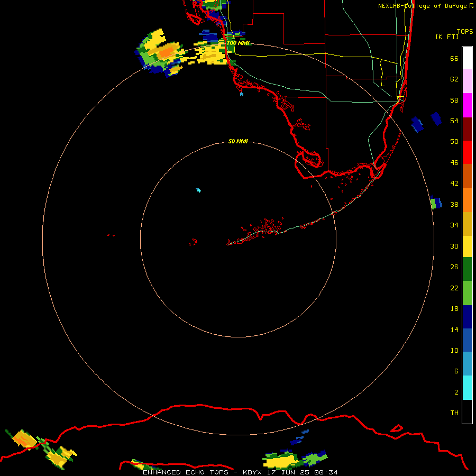The width and height of the screenshot is (476, 476).
Task: Click the magenta legend swatch
Action: coord(467,105)
